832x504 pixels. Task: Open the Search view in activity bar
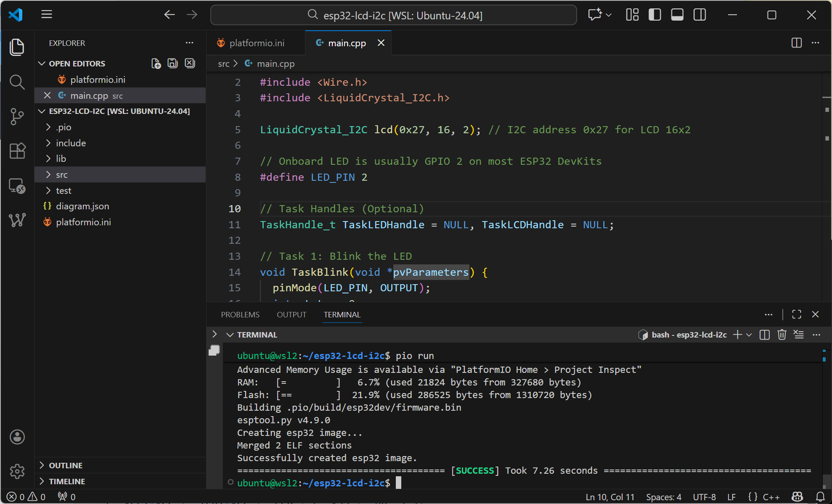[17, 82]
